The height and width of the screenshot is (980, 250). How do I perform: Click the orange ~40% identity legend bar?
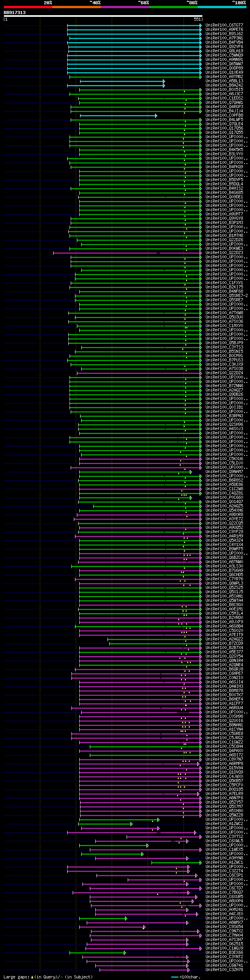(x=77, y=7)
